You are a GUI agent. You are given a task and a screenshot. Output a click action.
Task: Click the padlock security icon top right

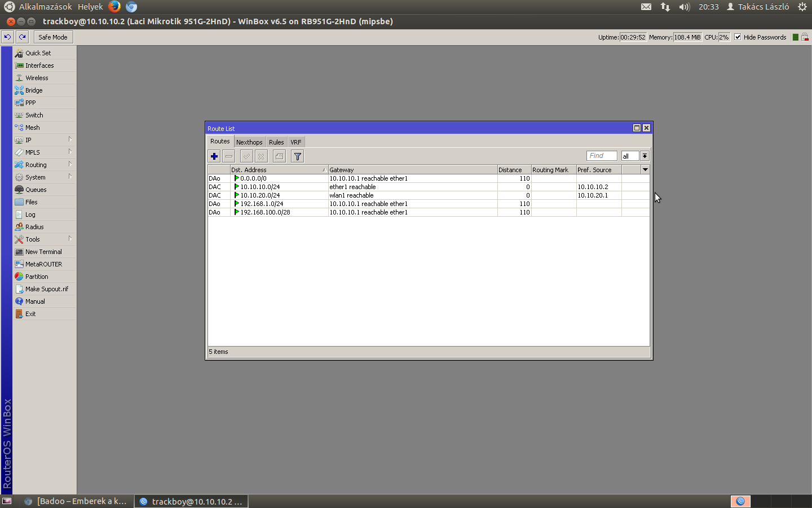click(x=805, y=37)
